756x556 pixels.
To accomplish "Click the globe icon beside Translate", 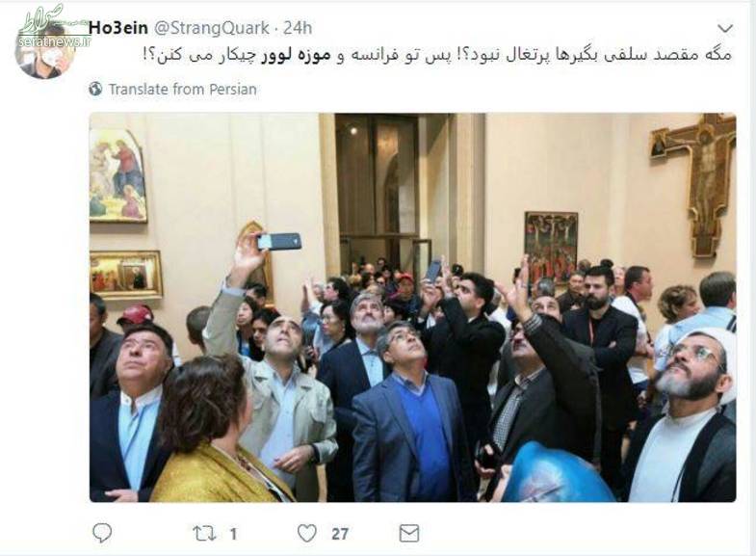I will pyautogui.click(x=95, y=89).
